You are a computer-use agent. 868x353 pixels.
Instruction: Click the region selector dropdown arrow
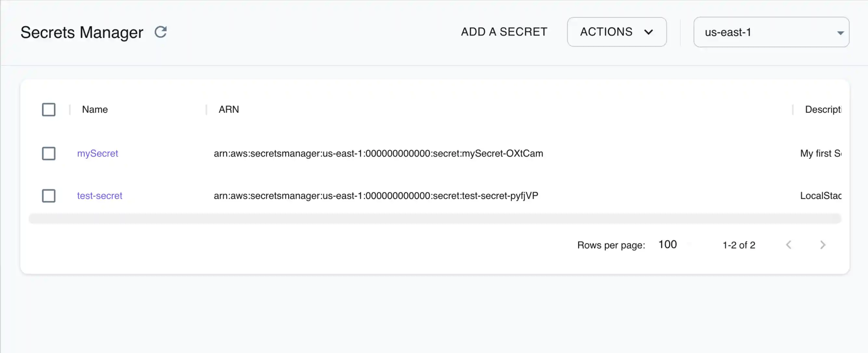pyautogui.click(x=840, y=32)
